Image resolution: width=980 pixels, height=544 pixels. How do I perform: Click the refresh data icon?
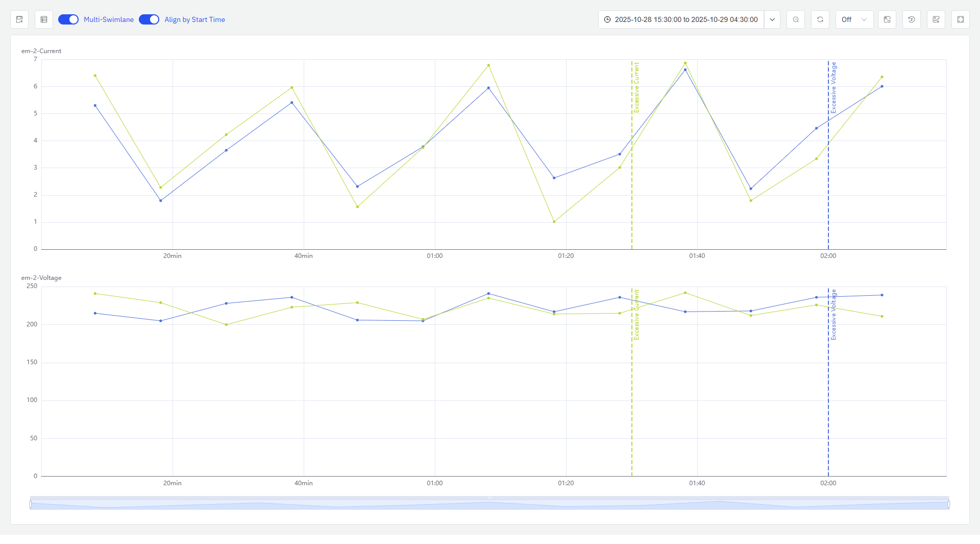(820, 19)
